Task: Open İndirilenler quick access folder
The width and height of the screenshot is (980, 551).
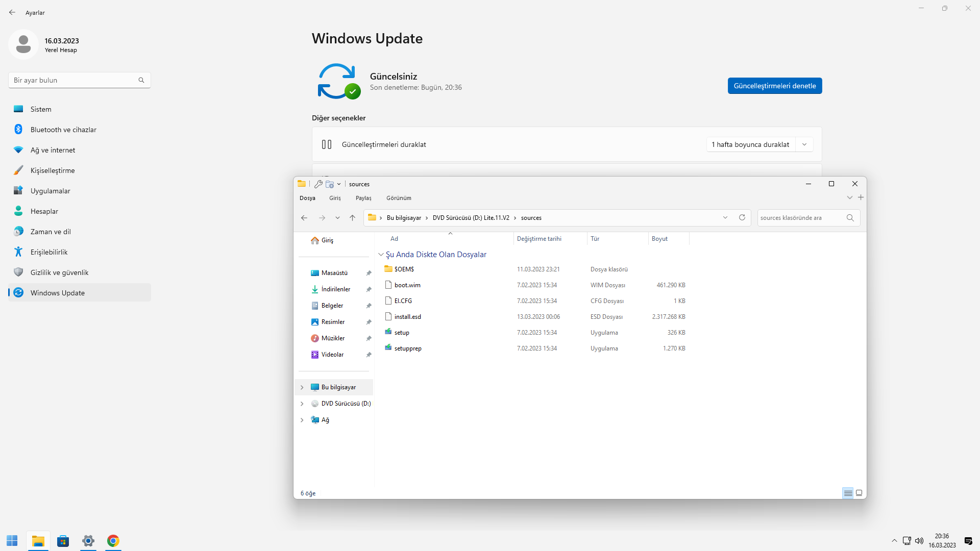Action: pyautogui.click(x=334, y=289)
